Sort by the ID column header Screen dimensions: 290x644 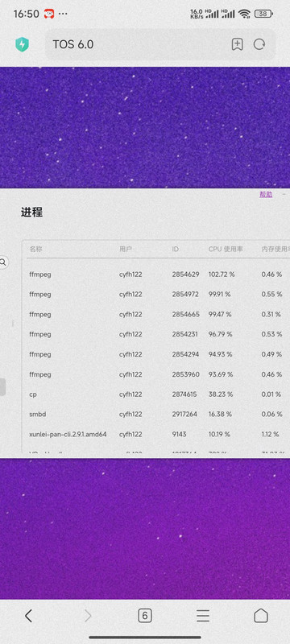coord(176,249)
